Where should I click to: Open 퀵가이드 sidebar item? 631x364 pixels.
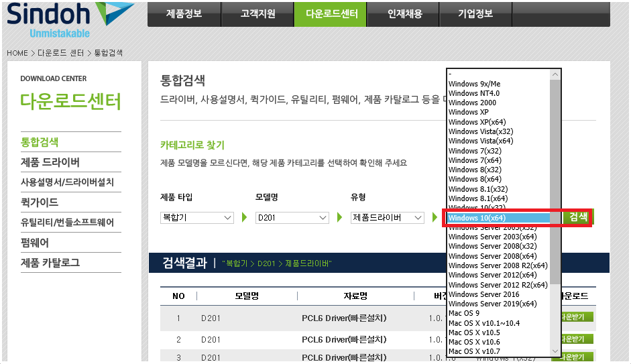40,202
